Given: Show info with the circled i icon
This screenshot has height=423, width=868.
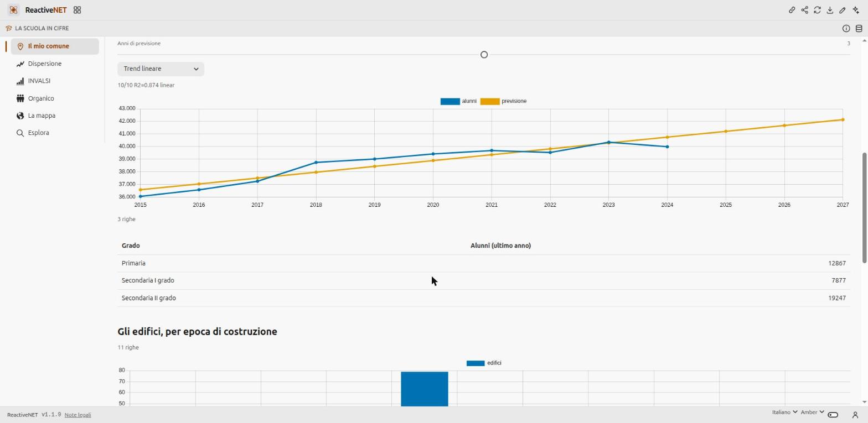Looking at the screenshot, I should (x=846, y=28).
